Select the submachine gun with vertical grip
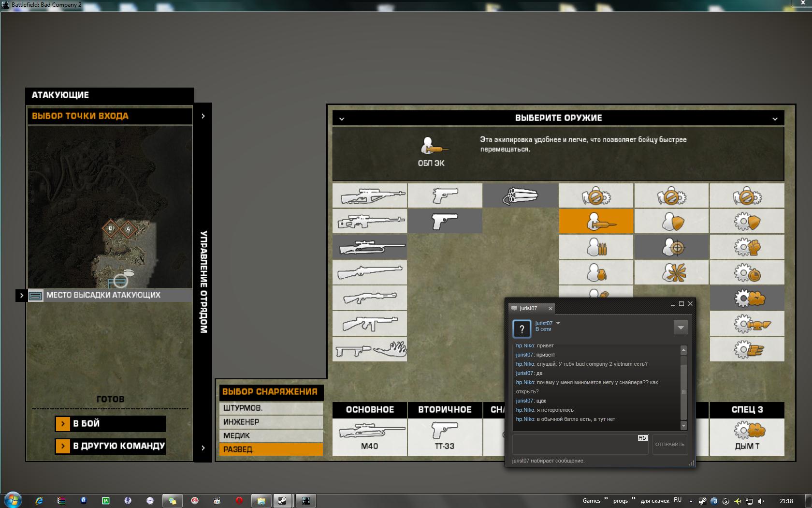 click(370, 324)
